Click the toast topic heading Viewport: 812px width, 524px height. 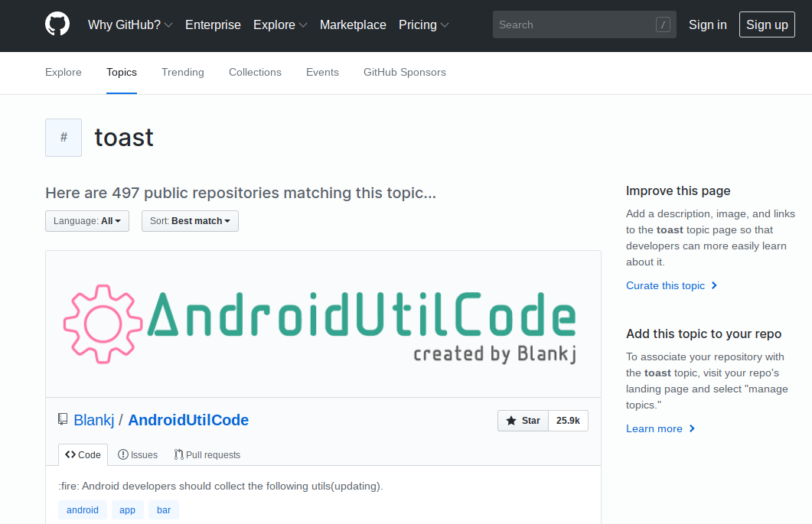click(x=124, y=138)
